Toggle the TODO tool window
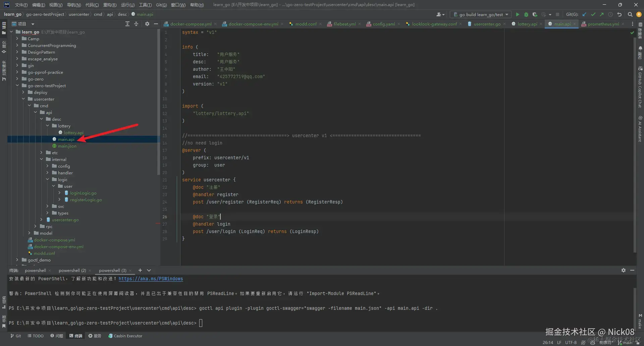Viewport: 644px width, 346px height. click(x=36, y=336)
